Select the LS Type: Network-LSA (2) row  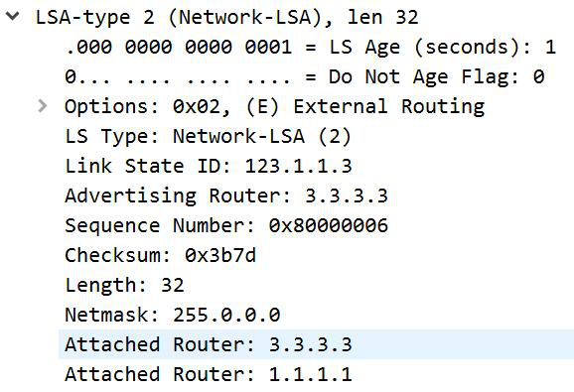[208, 136]
